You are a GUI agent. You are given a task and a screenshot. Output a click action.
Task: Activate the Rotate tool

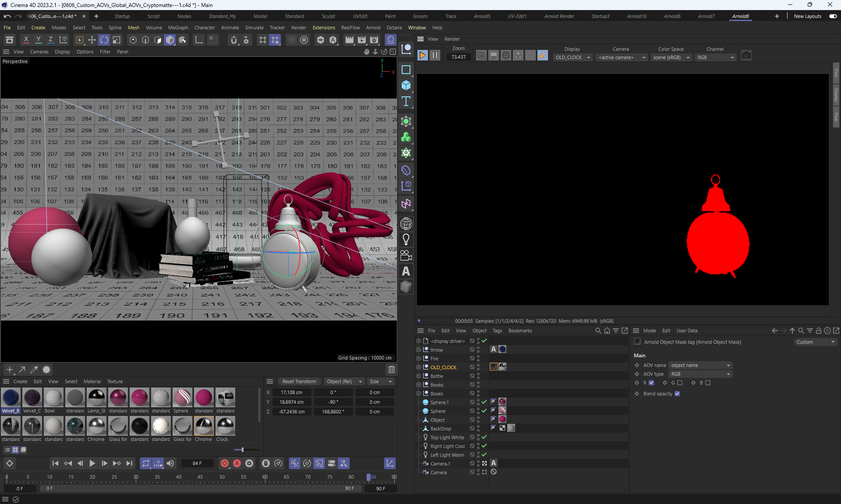pos(104,40)
